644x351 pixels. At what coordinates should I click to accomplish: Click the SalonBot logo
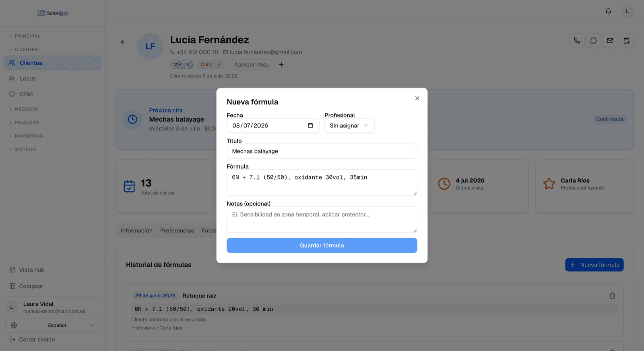[53, 13]
